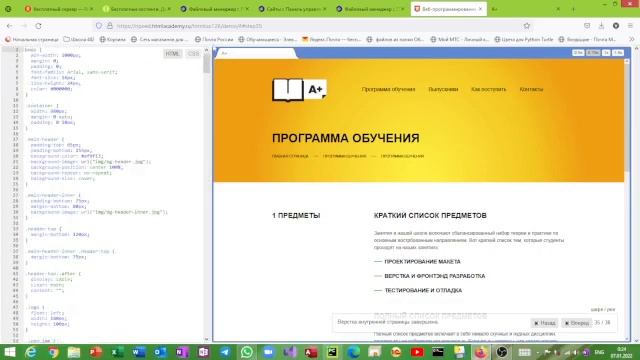Set preview zoom to 0.75x

pyautogui.click(x=593, y=53)
